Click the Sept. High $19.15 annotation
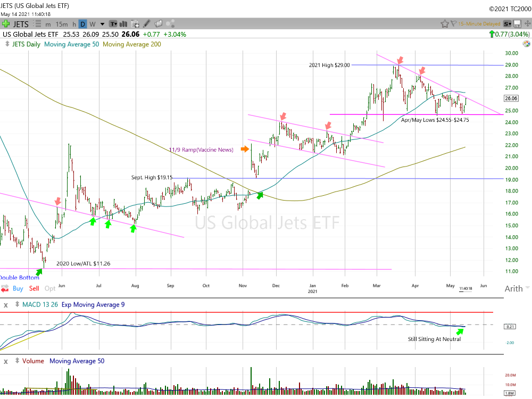 pos(152,177)
